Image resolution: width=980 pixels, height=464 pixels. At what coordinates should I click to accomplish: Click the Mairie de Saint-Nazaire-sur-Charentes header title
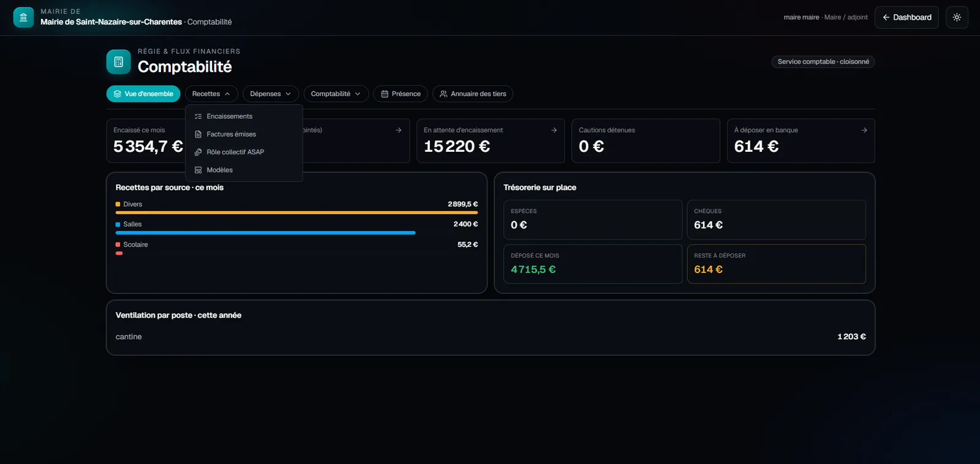pos(111,22)
